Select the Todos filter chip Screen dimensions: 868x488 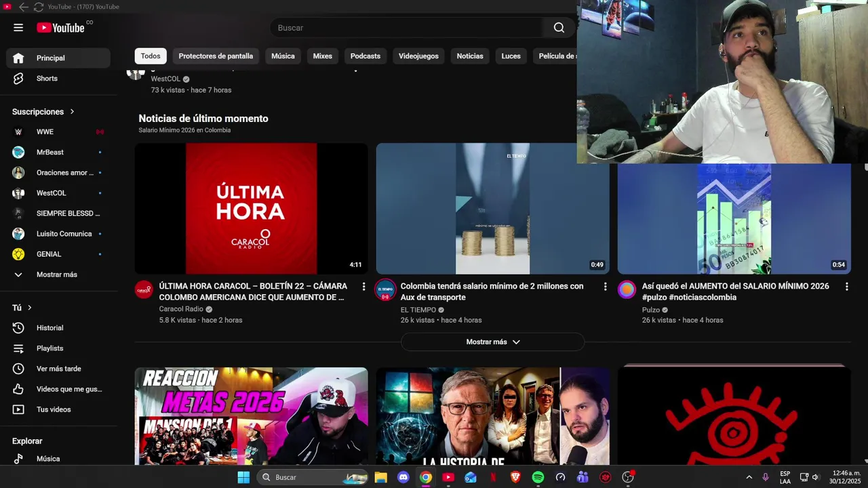point(151,56)
